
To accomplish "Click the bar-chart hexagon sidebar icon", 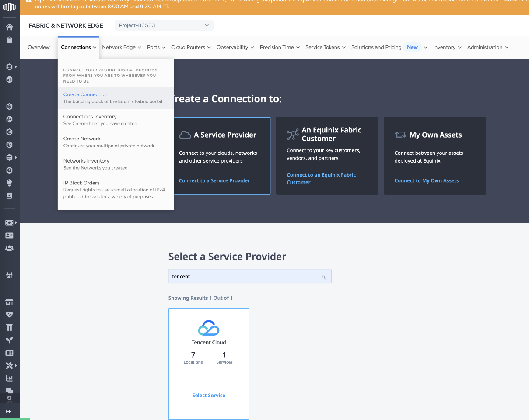I will [x=9, y=80].
